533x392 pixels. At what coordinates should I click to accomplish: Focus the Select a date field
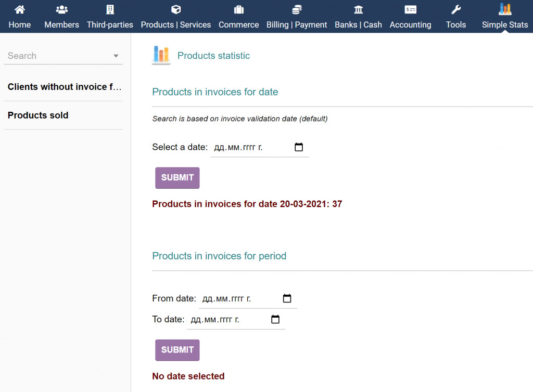pyautogui.click(x=259, y=147)
